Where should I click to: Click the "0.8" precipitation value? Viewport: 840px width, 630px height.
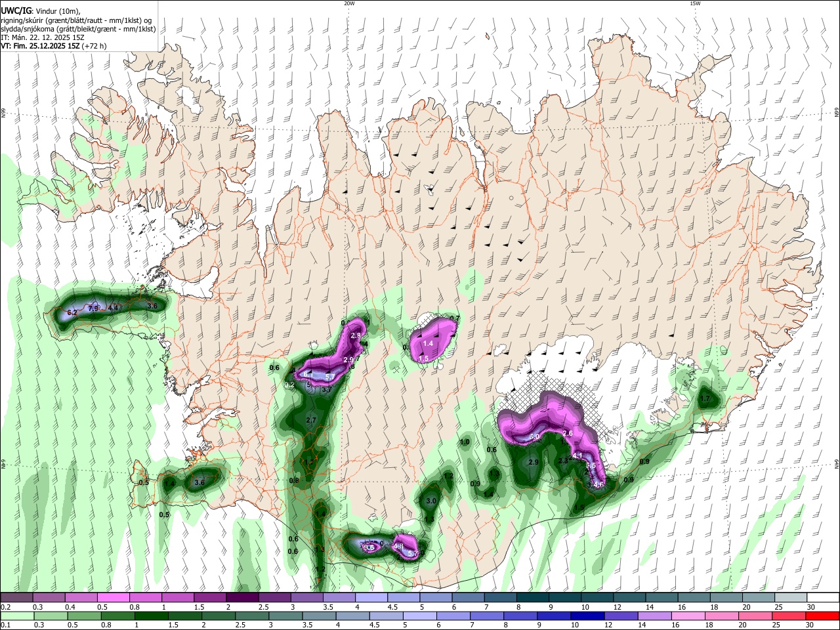[294, 481]
